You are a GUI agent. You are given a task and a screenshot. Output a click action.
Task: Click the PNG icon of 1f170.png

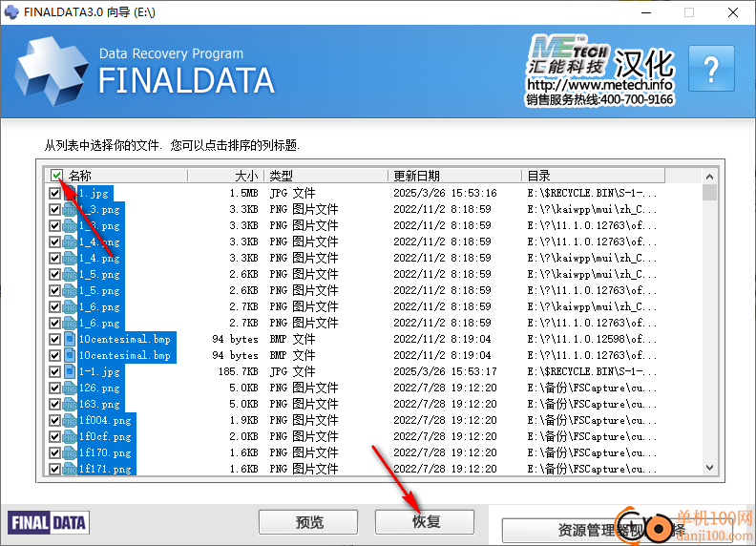[70, 452]
